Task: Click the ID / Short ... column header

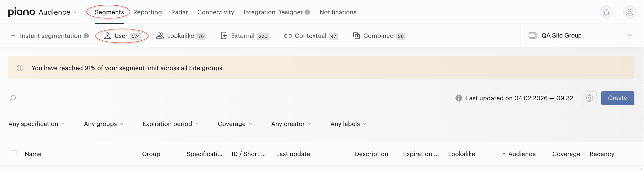Action: point(249,154)
